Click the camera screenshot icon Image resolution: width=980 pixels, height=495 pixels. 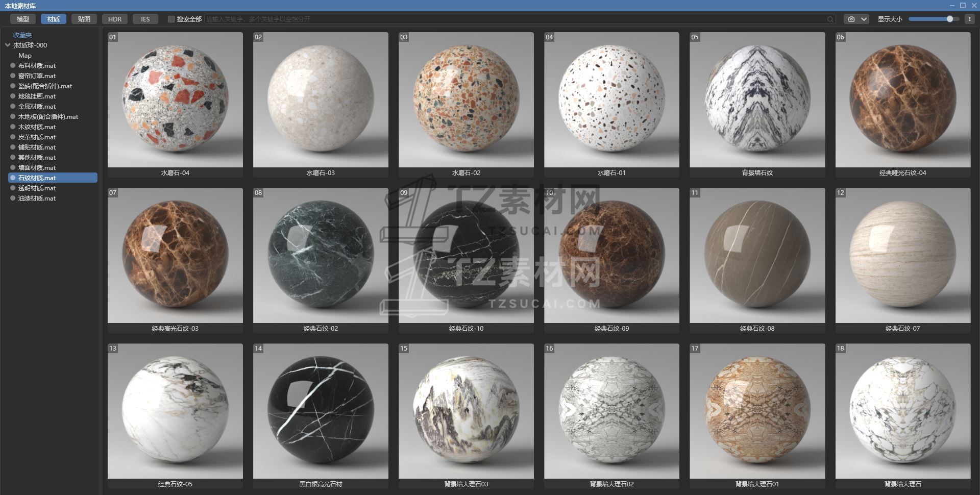coord(851,19)
